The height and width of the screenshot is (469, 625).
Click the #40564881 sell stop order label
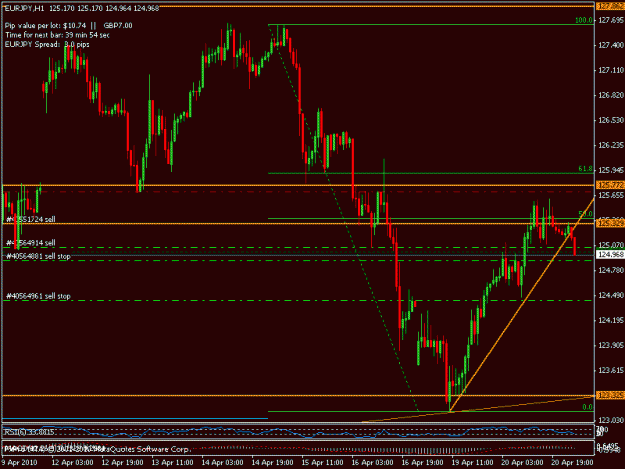click(x=38, y=256)
